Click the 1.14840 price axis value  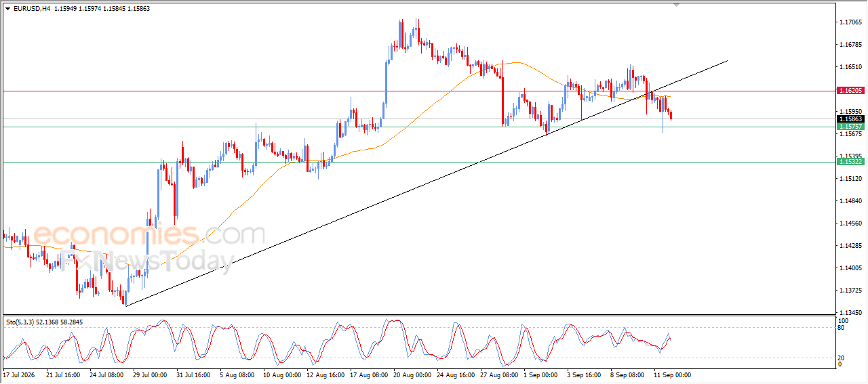(851, 201)
